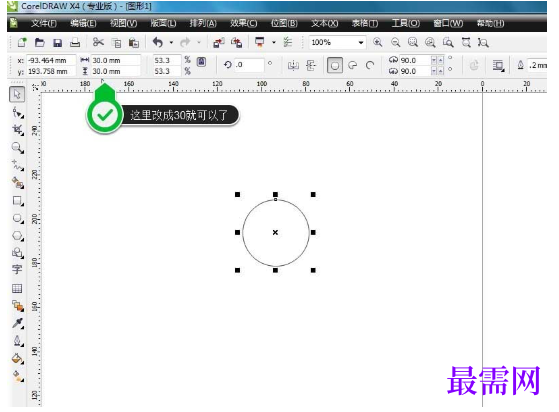Select the Polygon tool
The width and height of the screenshot is (559, 412).
tap(17, 236)
